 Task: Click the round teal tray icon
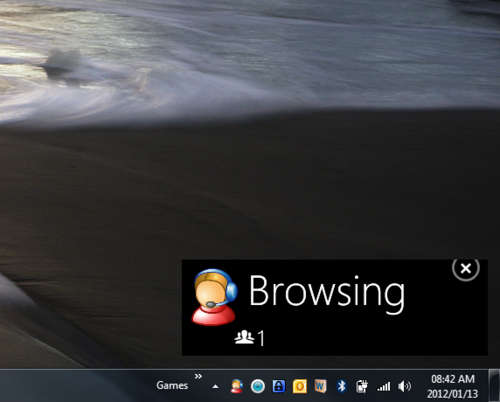tap(258, 386)
